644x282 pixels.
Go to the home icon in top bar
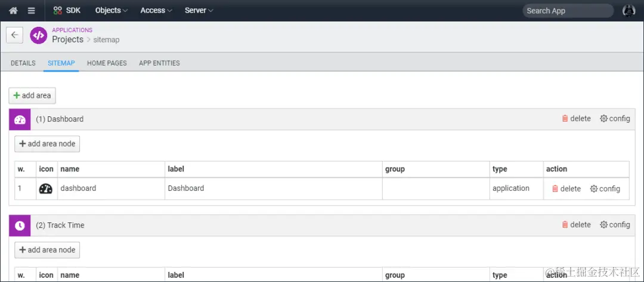[x=14, y=11]
